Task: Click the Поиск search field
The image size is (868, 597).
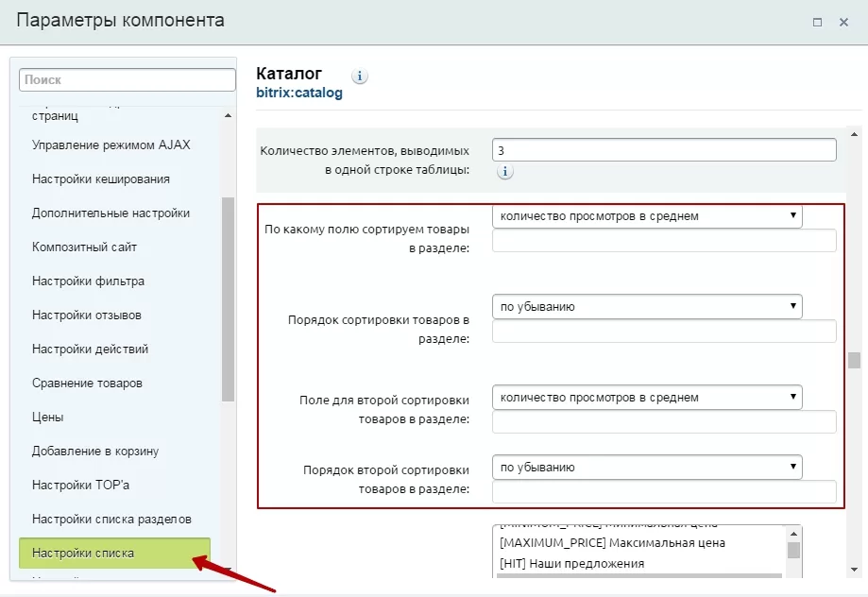Action: coord(128,79)
